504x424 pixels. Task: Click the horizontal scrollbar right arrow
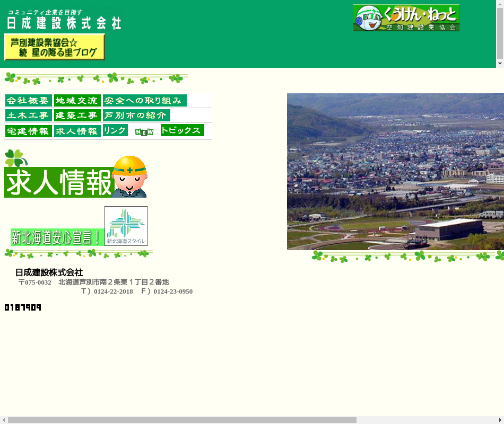coord(500,420)
